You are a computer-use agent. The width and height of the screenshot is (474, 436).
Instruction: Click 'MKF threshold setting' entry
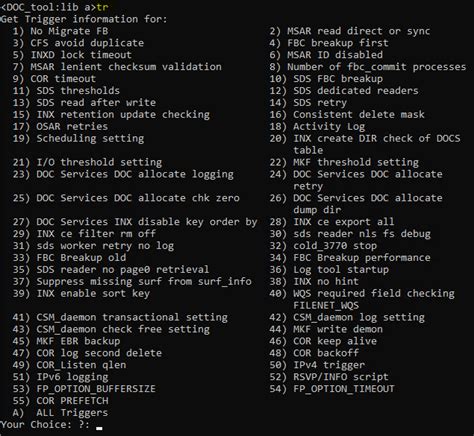356,162
